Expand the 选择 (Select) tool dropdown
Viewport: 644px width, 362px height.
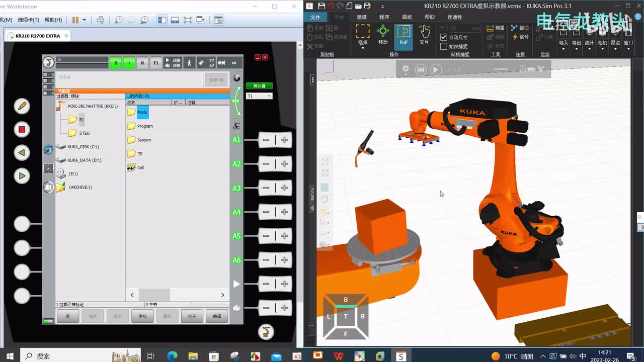pyautogui.click(x=363, y=48)
